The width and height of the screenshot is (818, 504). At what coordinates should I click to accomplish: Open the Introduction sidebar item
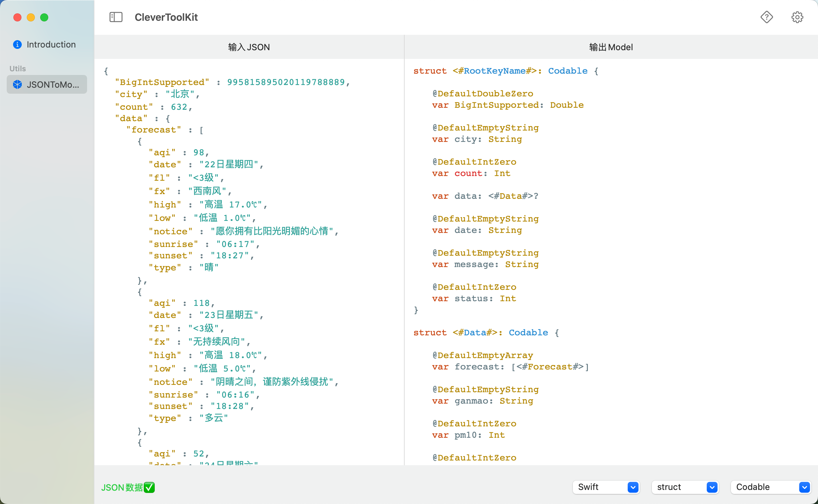pyautogui.click(x=47, y=45)
